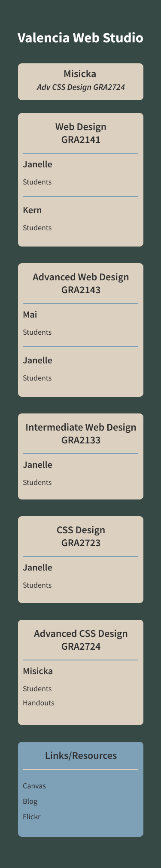Click the Web Design GRA2141 heading
This screenshot has width=161, height=868.
tap(81, 133)
